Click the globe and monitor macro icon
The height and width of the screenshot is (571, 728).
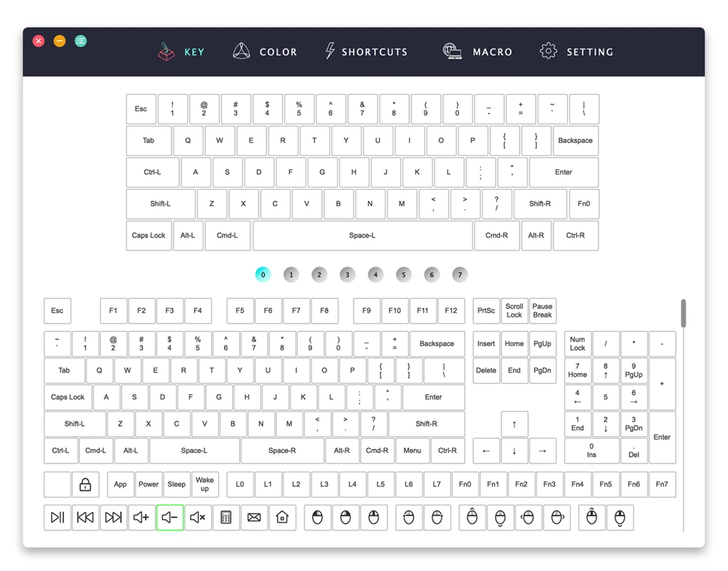pyautogui.click(x=452, y=51)
